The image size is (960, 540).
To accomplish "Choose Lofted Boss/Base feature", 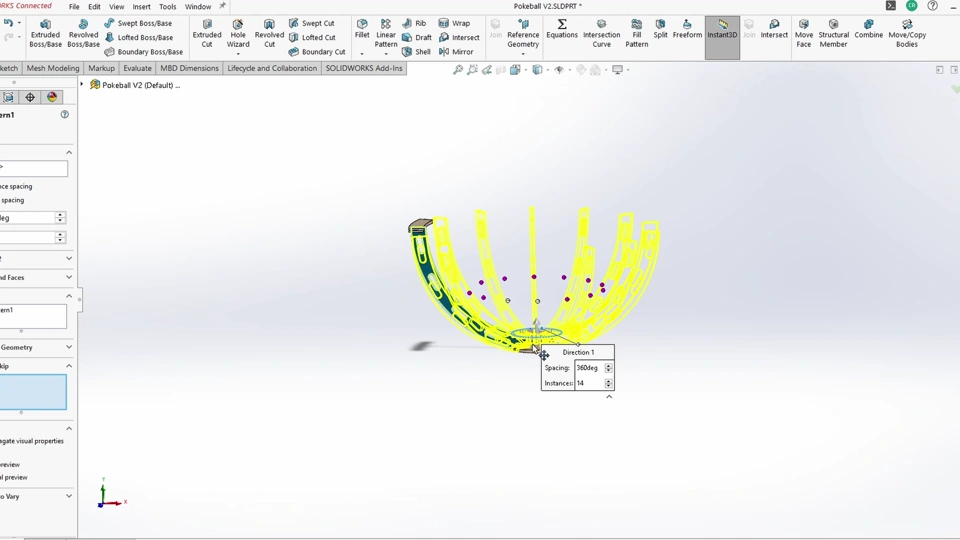I will (x=138, y=37).
